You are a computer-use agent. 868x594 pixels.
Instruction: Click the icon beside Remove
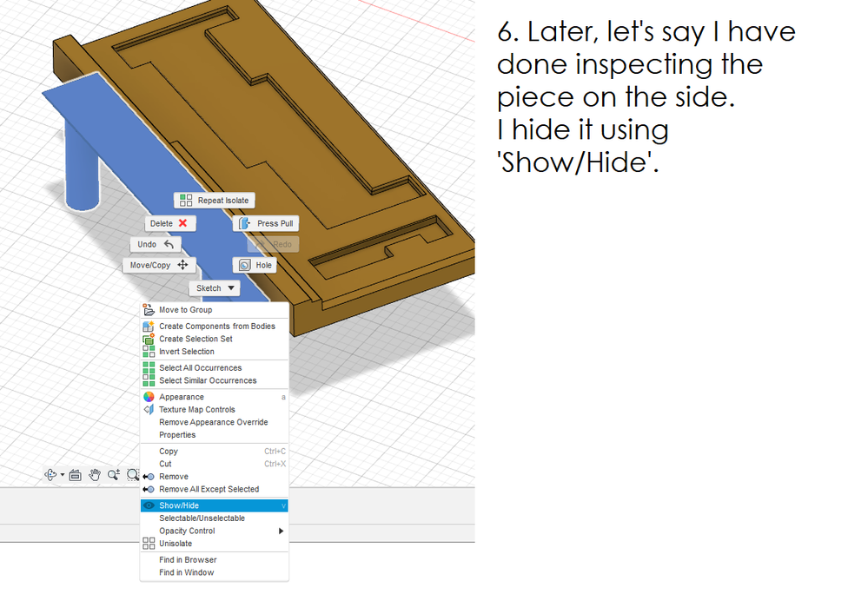(149, 477)
